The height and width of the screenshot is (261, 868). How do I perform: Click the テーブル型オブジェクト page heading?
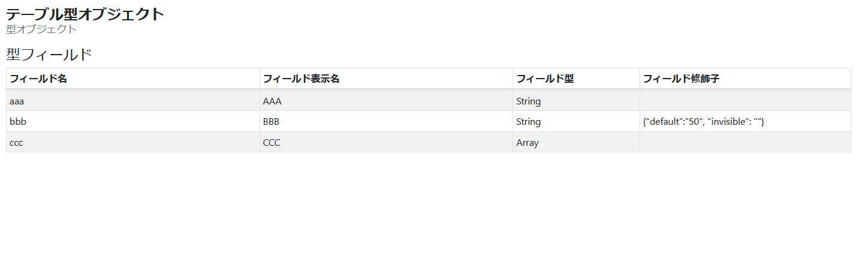(85, 14)
